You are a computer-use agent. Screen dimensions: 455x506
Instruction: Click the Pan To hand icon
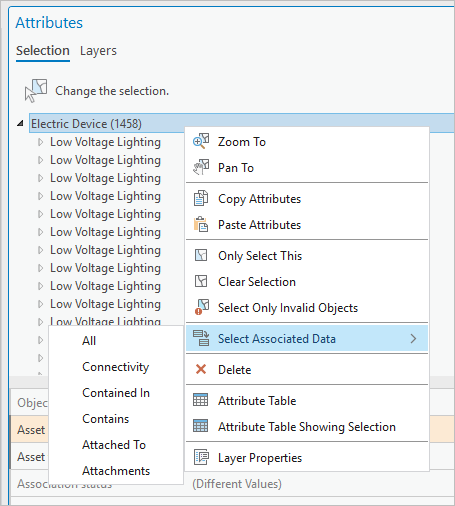(201, 167)
